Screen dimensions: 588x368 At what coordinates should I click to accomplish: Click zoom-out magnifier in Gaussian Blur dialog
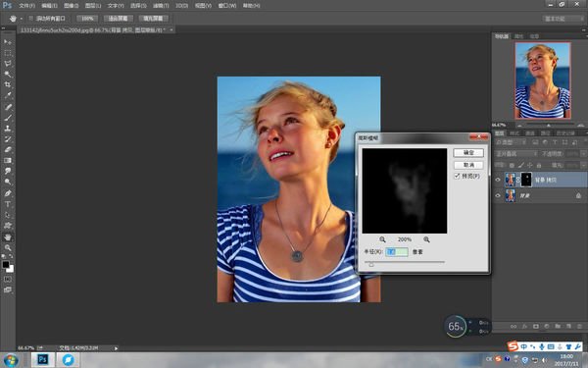(x=382, y=239)
